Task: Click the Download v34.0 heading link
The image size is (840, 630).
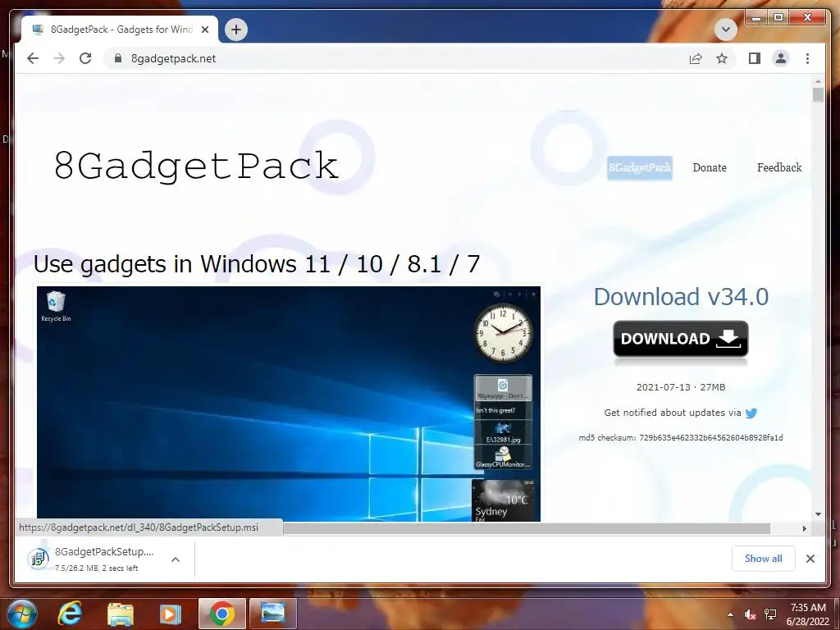Action: point(681,297)
